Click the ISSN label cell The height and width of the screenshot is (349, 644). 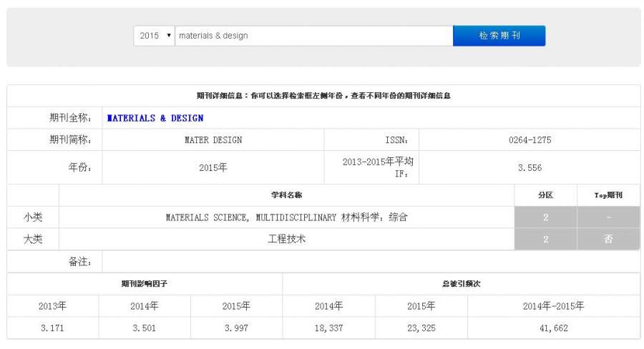click(x=371, y=140)
